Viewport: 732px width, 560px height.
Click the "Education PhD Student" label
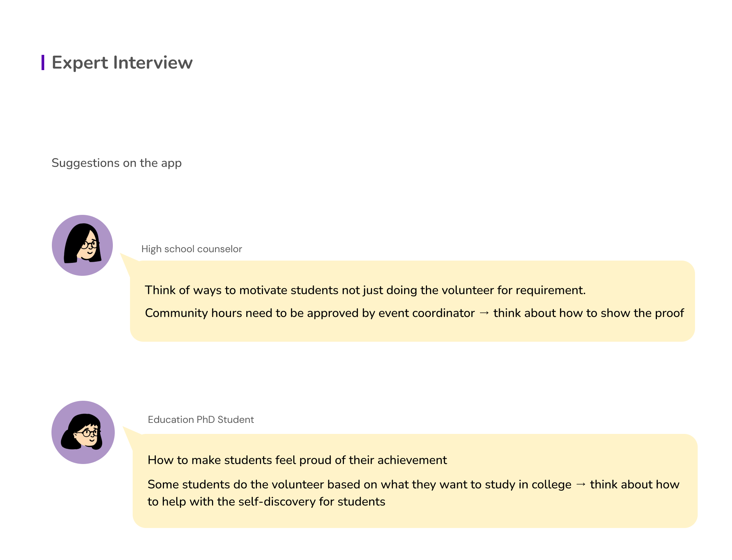coord(201,419)
